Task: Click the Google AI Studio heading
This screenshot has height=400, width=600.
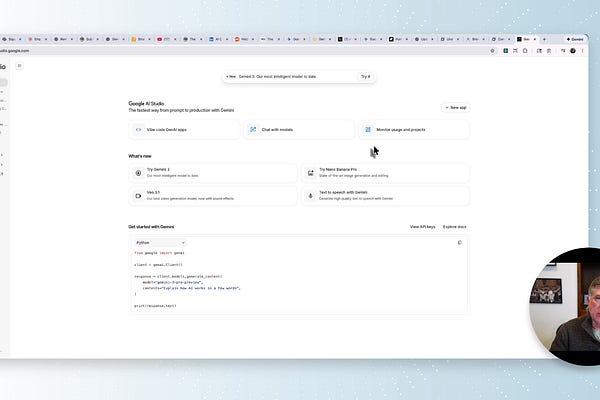Action: [x=146, y=104]
